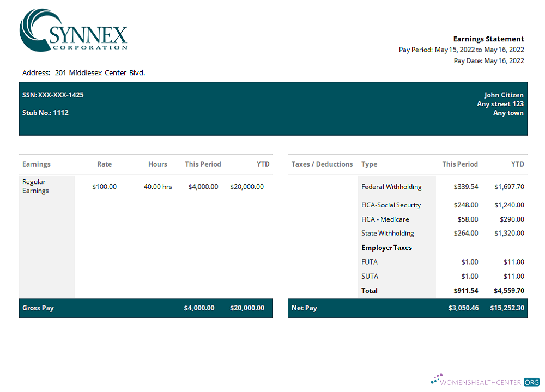Image resolution: width=545 pixels, height=392 pixels.
Task: Click the Taxes / Deductions column header
Action: point(322,164)
